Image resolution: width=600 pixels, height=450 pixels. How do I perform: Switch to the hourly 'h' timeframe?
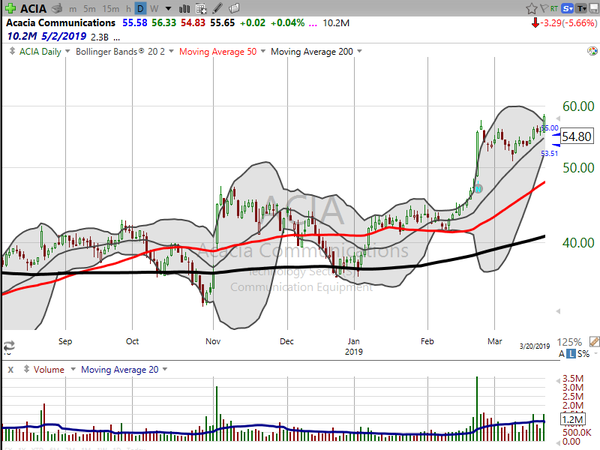[x=128, y=8]
